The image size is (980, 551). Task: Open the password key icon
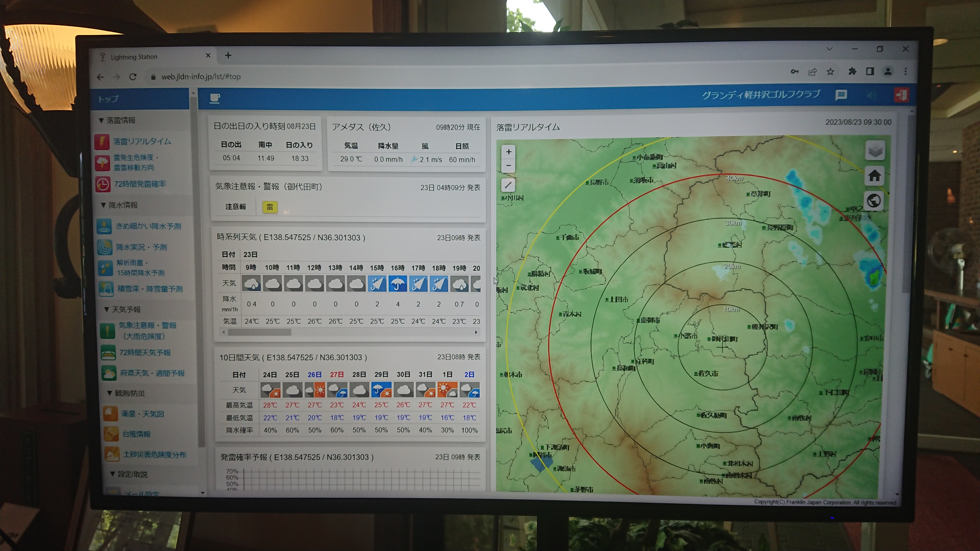[x=794, y=72]
